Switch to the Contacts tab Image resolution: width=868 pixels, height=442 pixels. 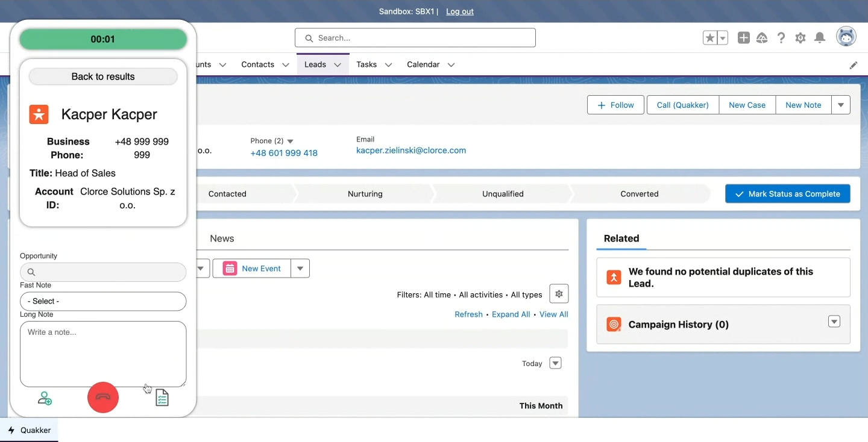coord(258,64)
